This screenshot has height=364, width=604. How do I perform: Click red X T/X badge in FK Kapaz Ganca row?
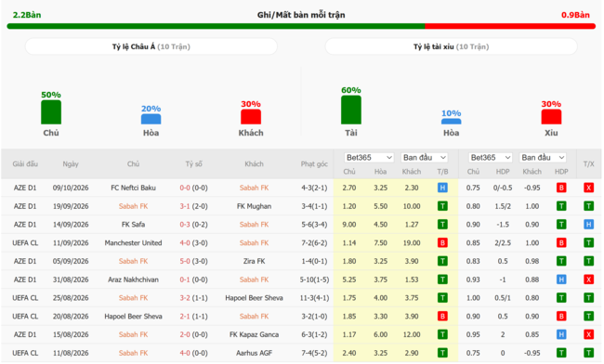pos(588,334)
